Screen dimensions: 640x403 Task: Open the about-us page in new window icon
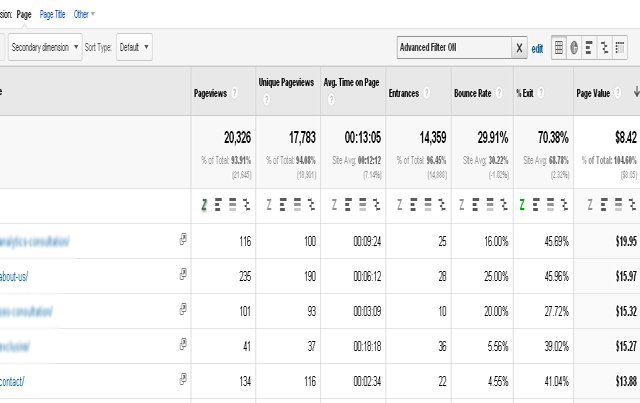tap(182, 274)
